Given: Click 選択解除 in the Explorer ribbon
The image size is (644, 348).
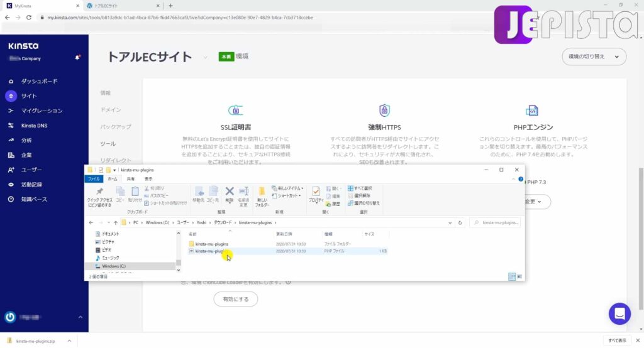Looking at the screenshot, I should (359, 196).
